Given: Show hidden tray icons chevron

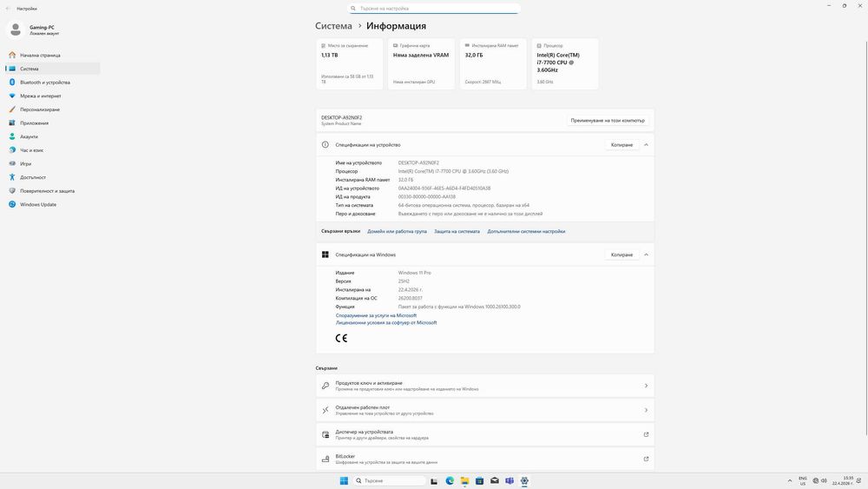Looking at the screenshot, I should (790, 480).
